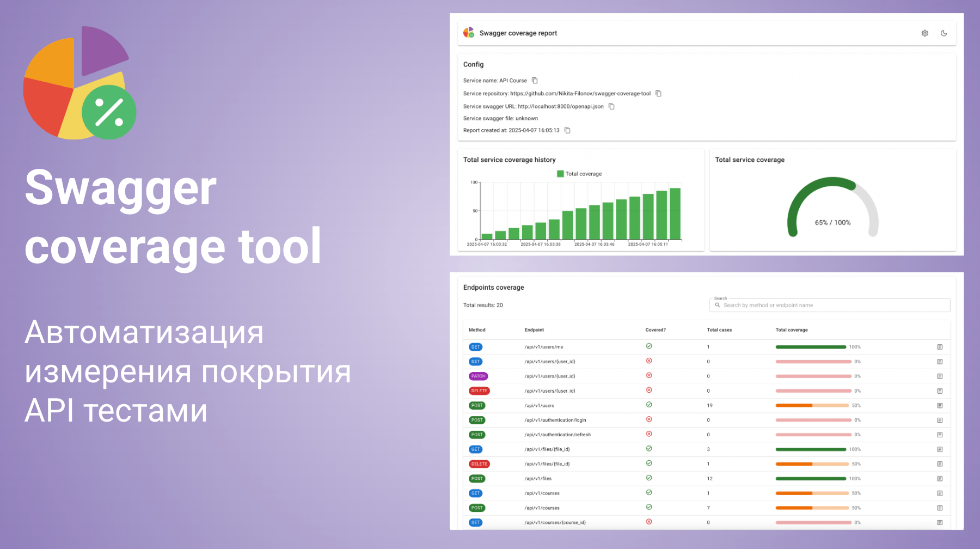This screenshot has width=980, height=549.
Task: Open details icon for POST /api/v1/courses
Action: tap(940, 508)
